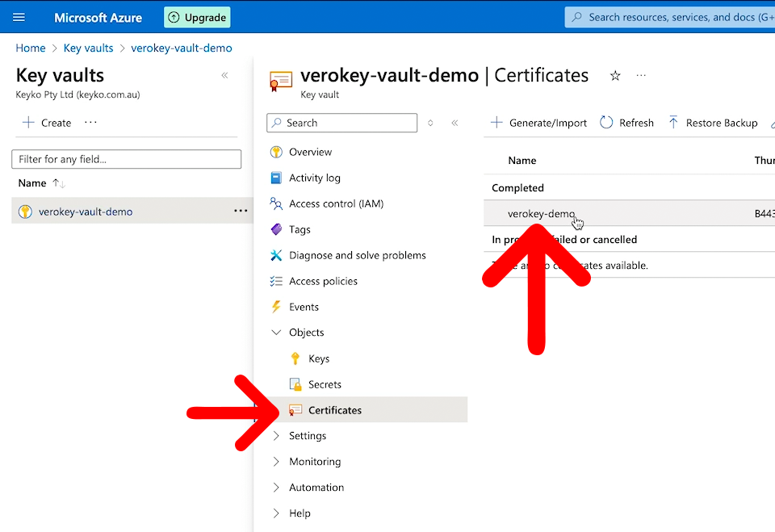Open the ellipsis menu for verokey-vault-demo vault

click(x=240, y=211)
